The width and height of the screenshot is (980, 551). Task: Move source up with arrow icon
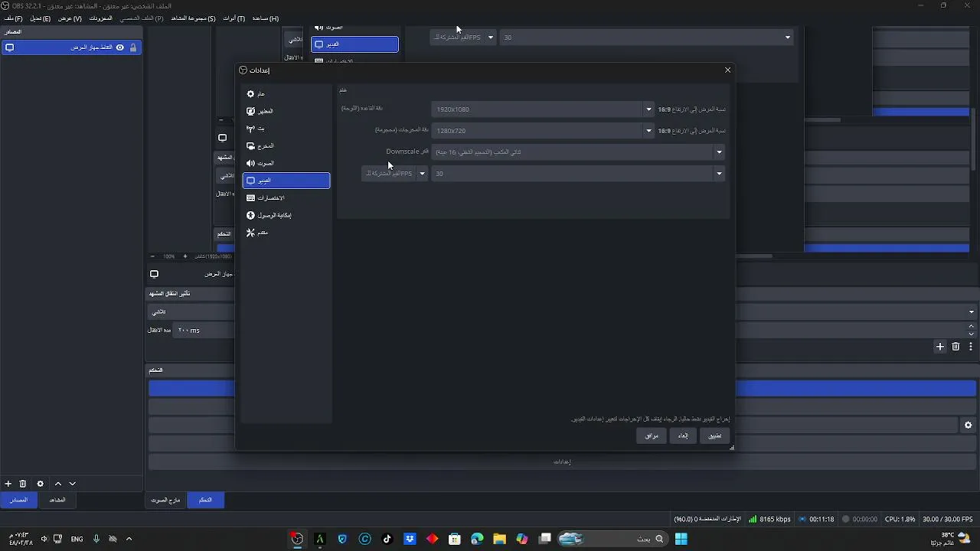click(57, 484)
